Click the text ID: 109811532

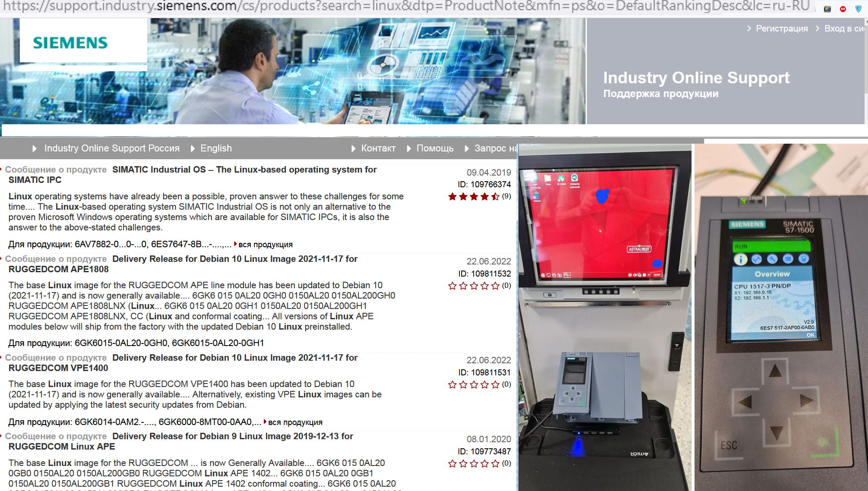coord(485,274)
